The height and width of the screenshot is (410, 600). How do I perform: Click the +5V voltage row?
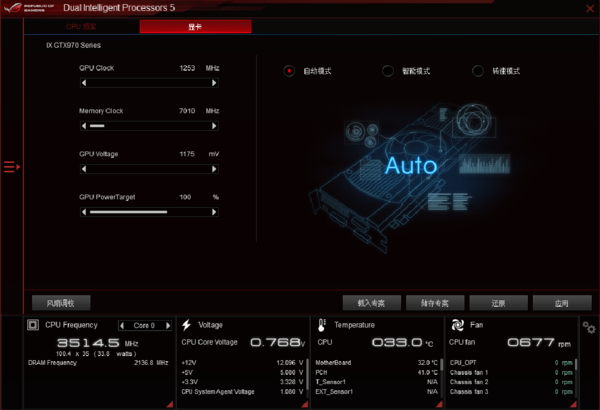[x=243, y=372]
